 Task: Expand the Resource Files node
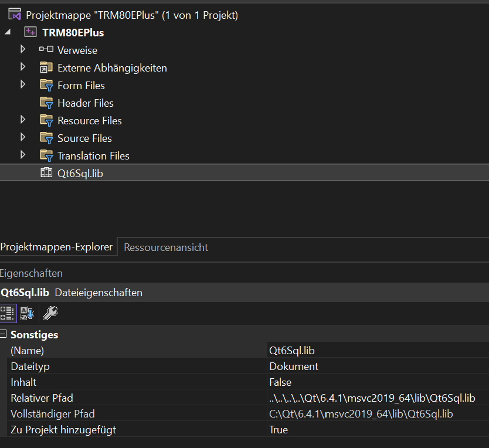(23, 120)
